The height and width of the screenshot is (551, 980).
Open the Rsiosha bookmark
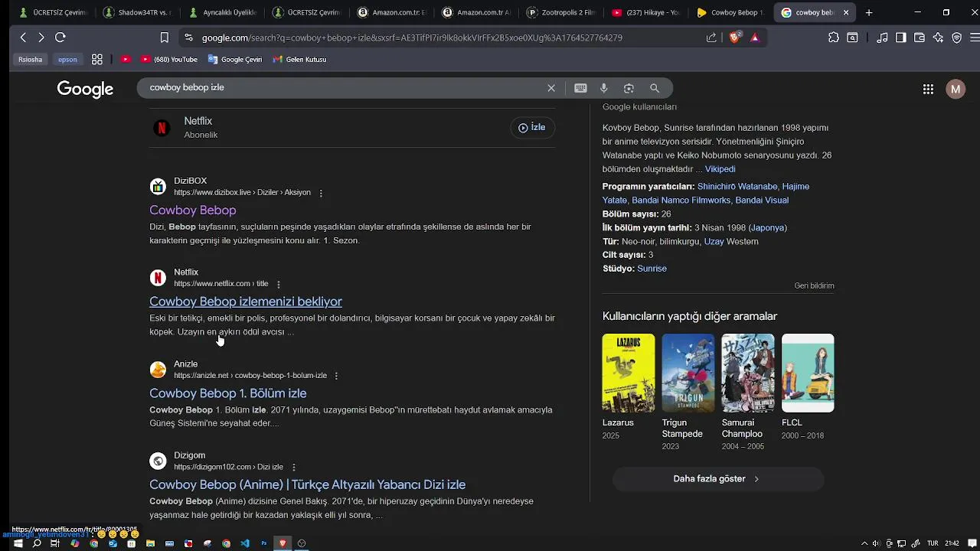(31, 60)
